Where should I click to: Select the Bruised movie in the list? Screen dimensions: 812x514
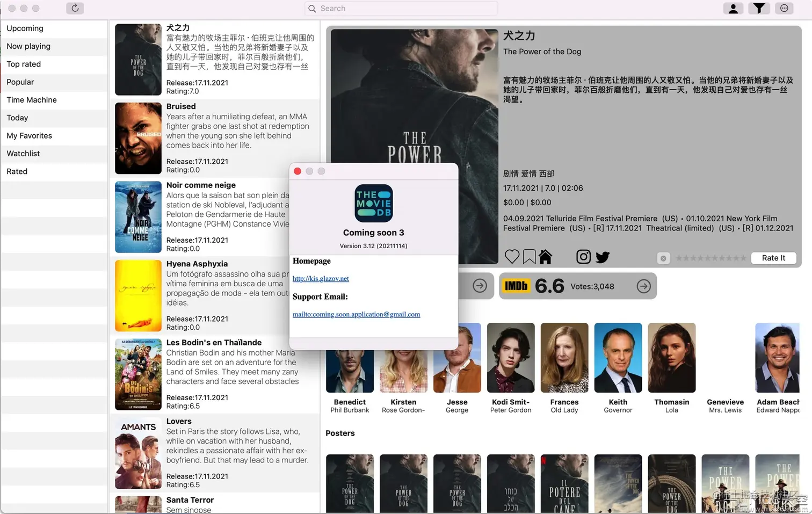215,138
